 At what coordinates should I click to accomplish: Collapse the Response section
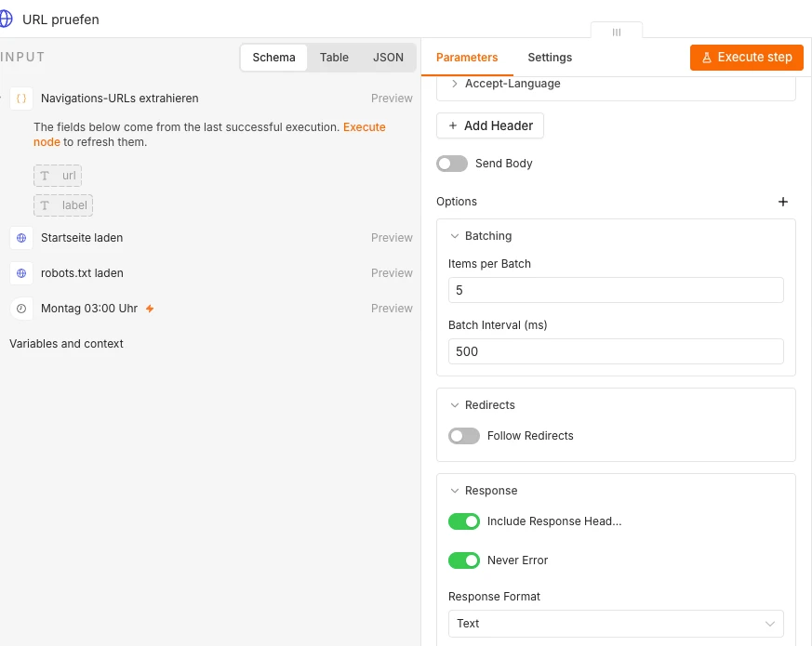point(455,491)
